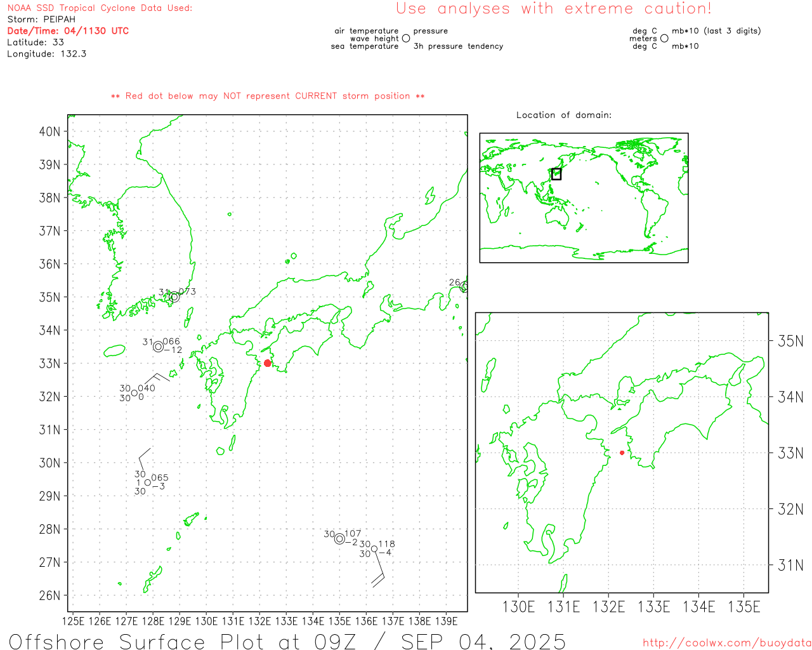Click station circle labeled 30 065 -3
Screen dimensions: 812x650
(x=147, y=482)
